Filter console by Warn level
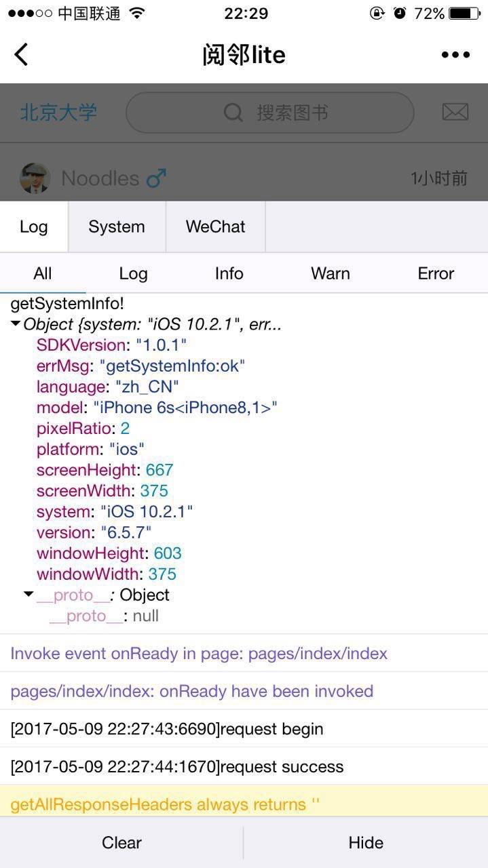 pos(331,273)
